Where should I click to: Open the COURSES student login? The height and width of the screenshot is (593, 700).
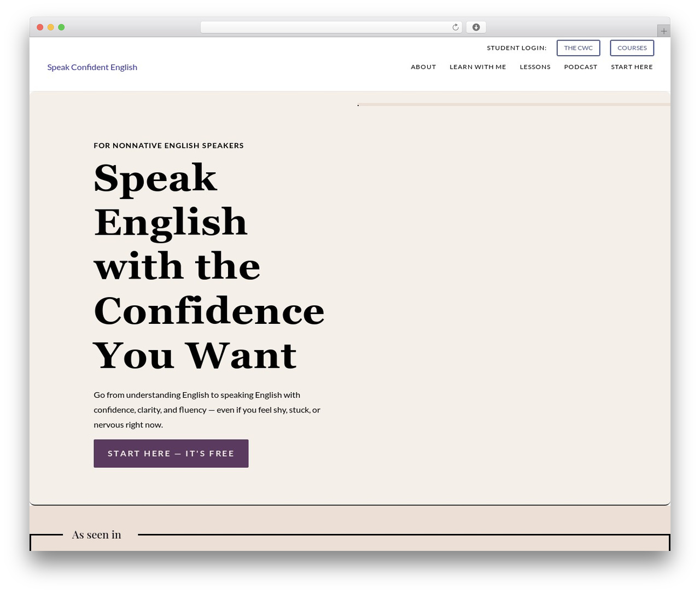[632, 48]
